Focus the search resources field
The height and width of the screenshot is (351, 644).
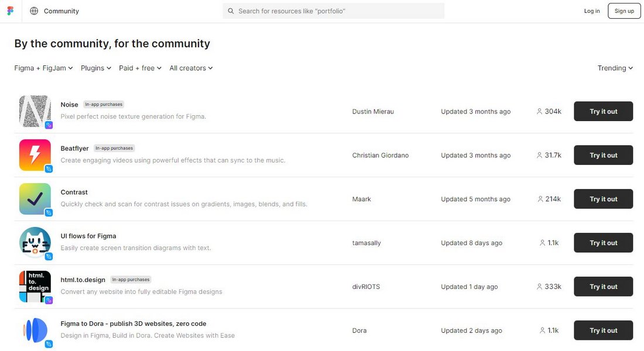[334, 11]
